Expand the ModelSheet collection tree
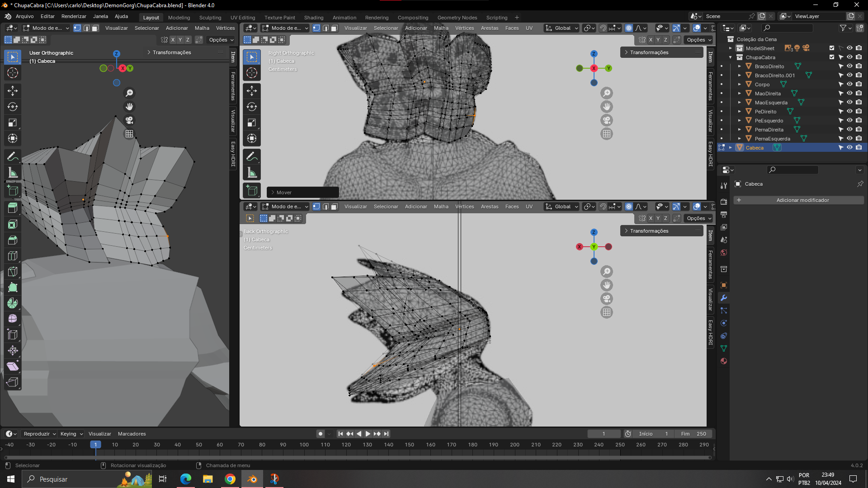 point(730,48)
